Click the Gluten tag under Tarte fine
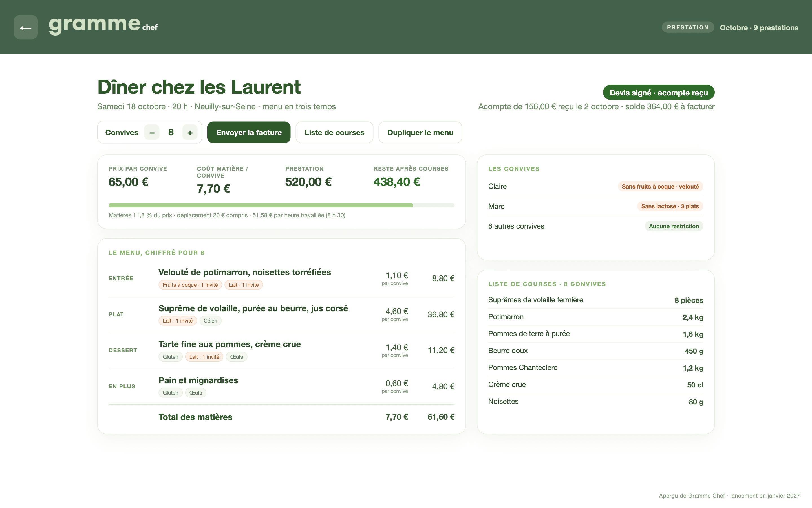This screenshot has height=508, width=812. tap(171, 357)
